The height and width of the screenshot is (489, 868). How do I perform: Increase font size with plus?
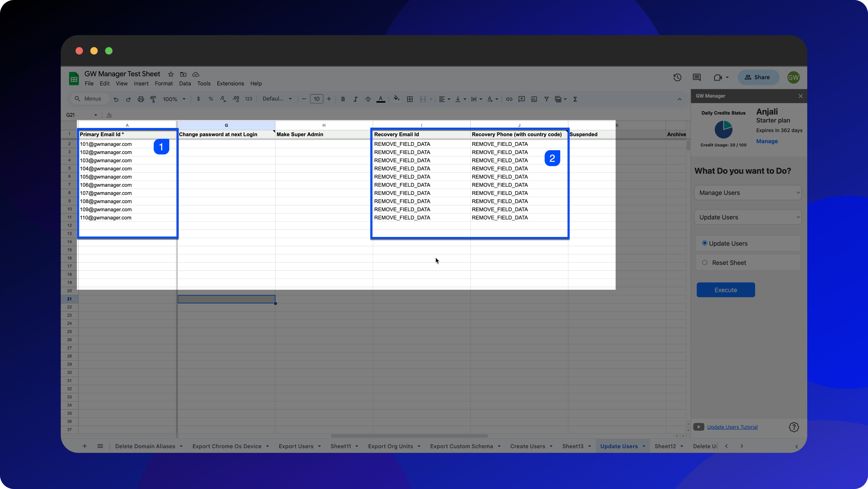tap(329, 99)
